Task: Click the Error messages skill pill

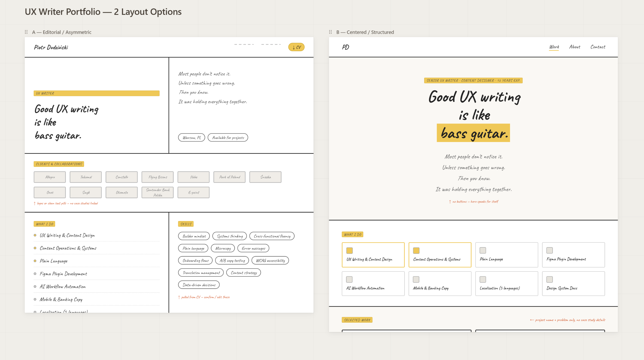Action: [253, 248]
